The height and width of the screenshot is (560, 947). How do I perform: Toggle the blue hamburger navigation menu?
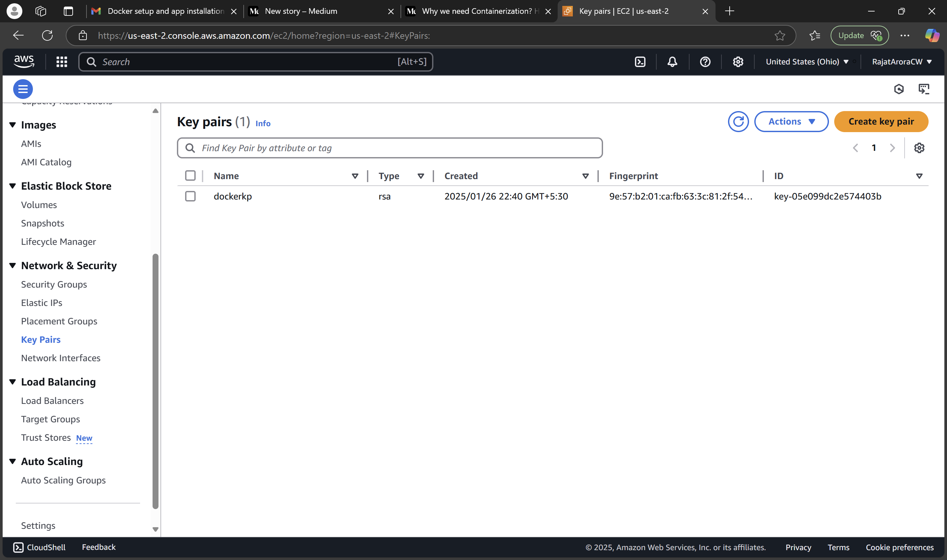tap(23, 89)
